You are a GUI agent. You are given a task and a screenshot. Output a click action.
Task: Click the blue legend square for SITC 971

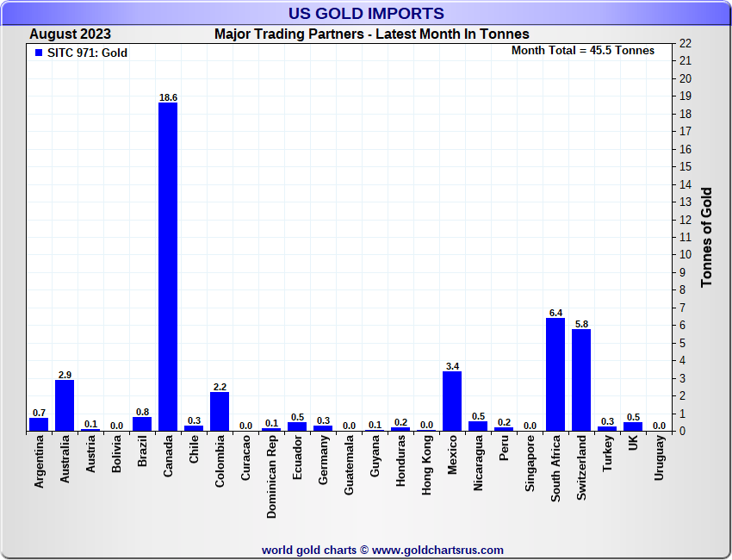[39, 53]
